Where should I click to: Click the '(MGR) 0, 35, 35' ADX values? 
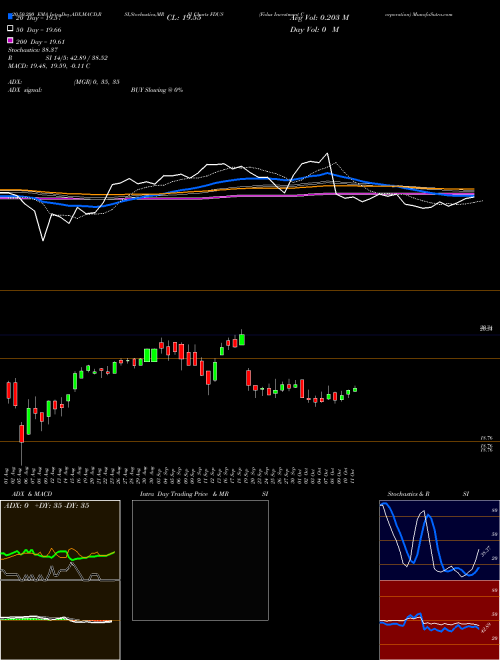[97, 82]
